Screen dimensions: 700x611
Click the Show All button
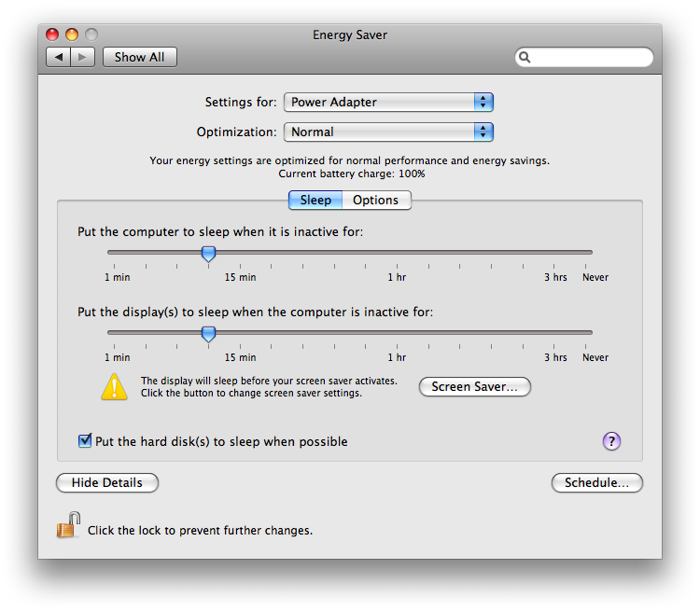[x=140, y=57]
